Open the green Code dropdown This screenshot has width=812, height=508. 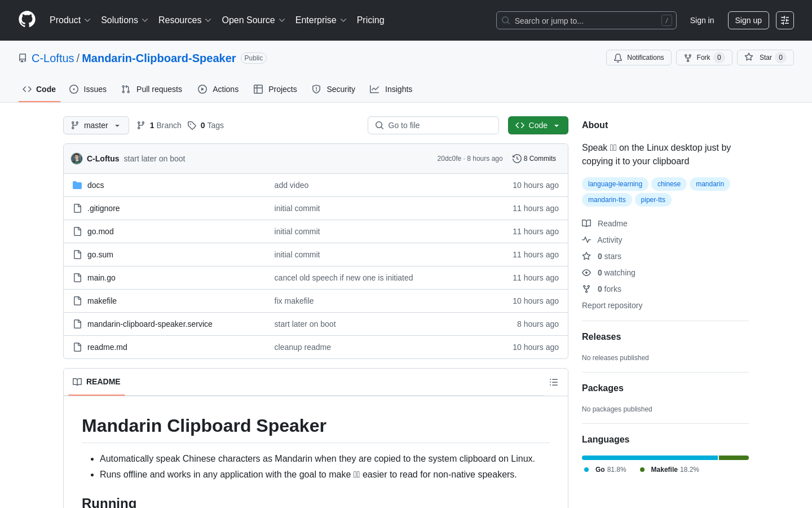pyautogui.click(x=538, y=125)
